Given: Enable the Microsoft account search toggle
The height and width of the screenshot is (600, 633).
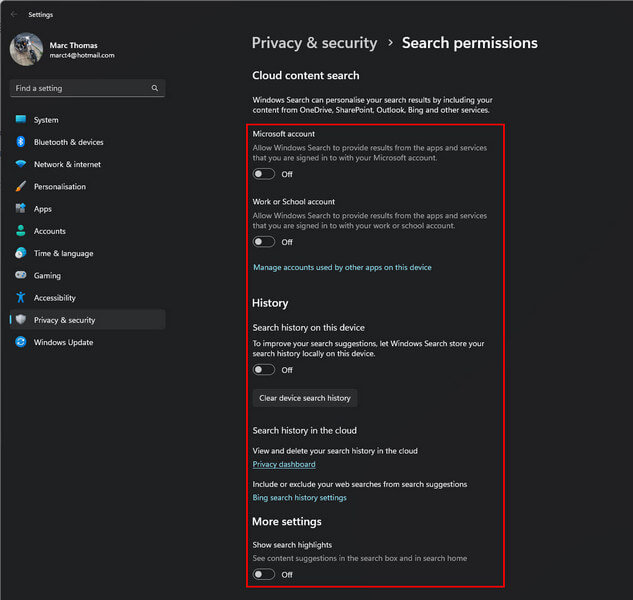Looking at the screenshot, I should point(264,174).
